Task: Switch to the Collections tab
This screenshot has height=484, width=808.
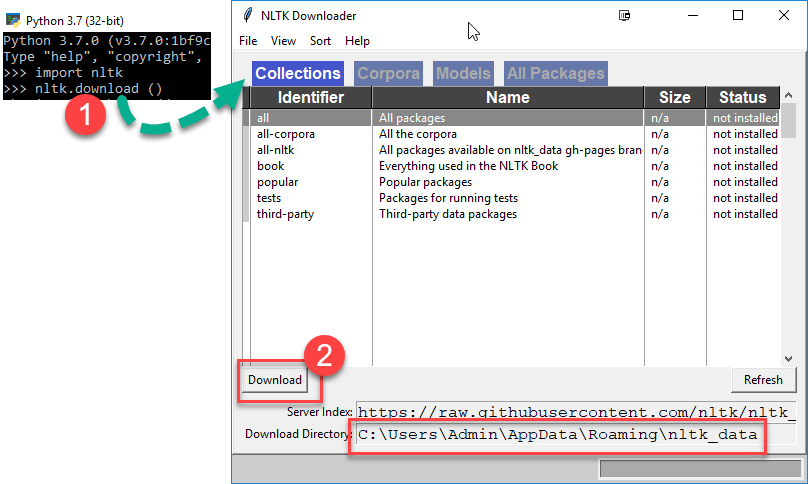Action: pyautogui.click(x=298, y=73)
